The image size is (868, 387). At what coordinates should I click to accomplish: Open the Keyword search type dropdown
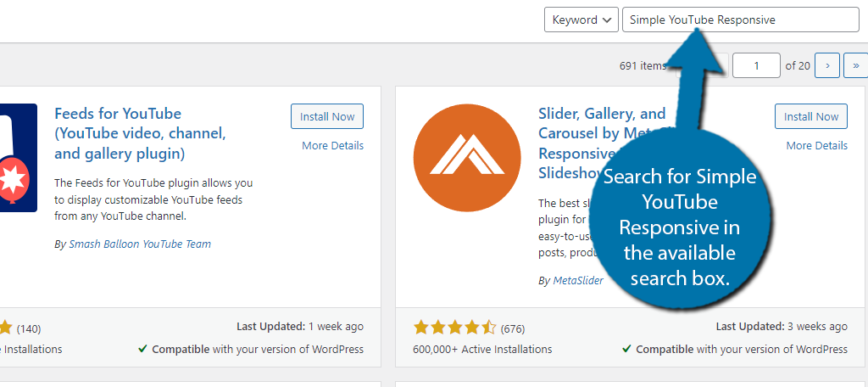(581, 20)
